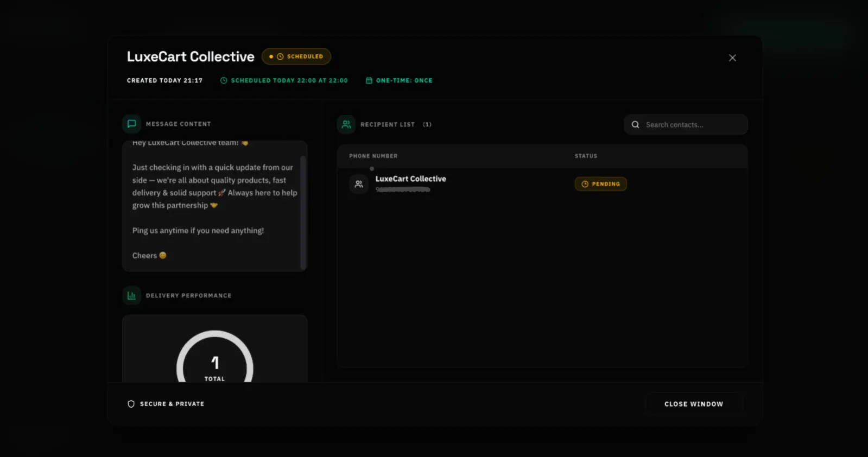Screen dimensions: 868x457
Task: Click the Secure & Private label
Action: pos(172,404)
